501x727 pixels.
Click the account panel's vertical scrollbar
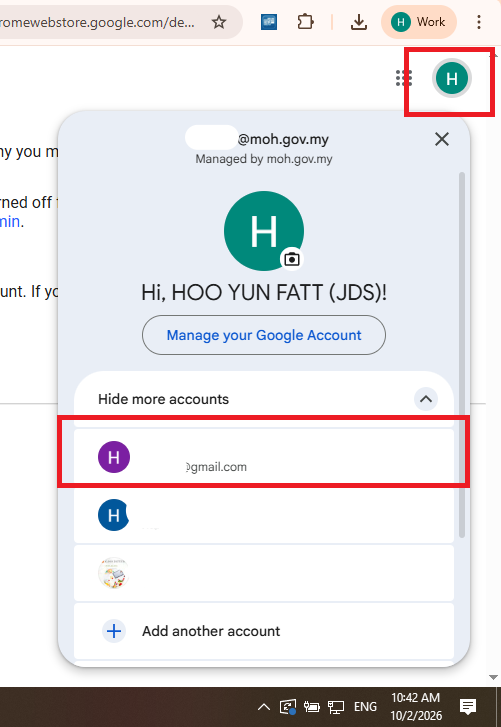pyautogui.click(x=462, y=355)
